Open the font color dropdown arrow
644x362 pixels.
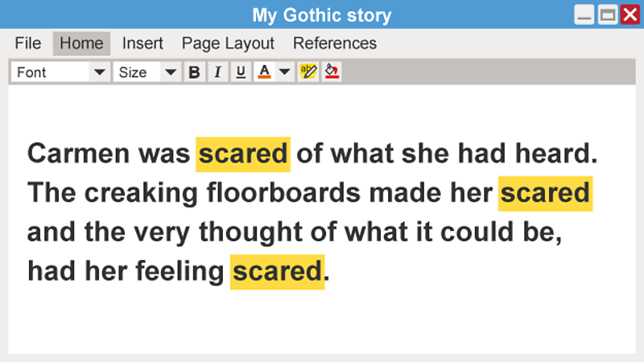tap(284, 72)
